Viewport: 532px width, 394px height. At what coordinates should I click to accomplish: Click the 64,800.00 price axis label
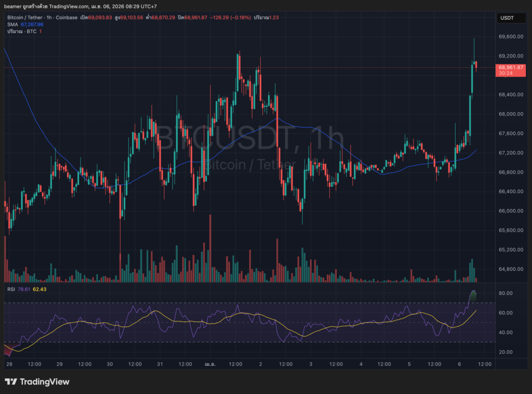[510, 269]
